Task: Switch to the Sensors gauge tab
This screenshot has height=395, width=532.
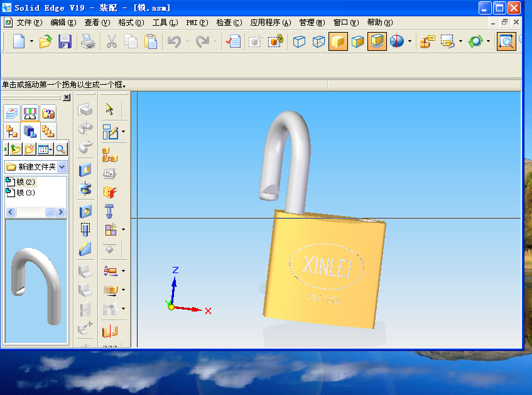Action: click(x=30, y=113)
